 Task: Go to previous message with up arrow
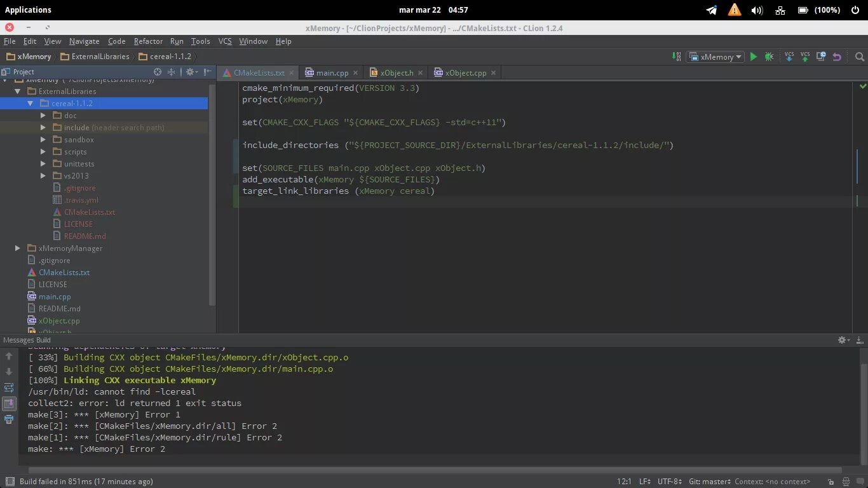[9, 356]
